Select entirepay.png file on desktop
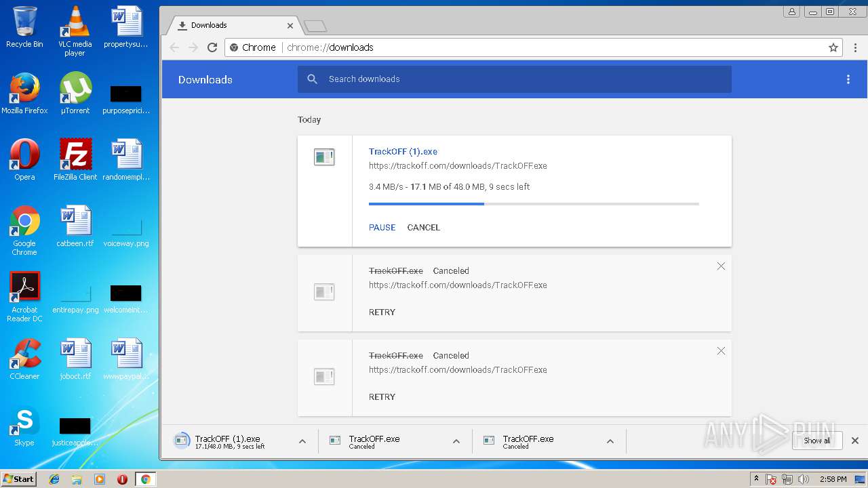The image size is (868, 488). (75, 298)
